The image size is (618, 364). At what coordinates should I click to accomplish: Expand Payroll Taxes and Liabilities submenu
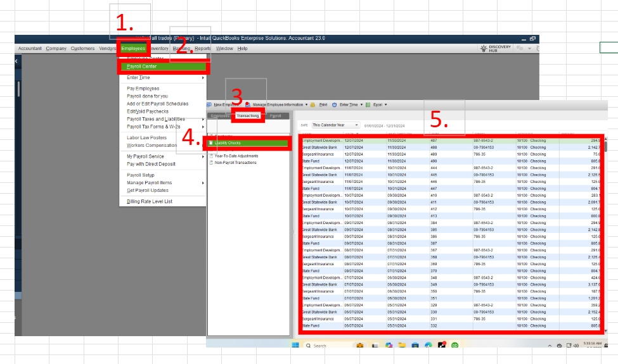[203, 119]
